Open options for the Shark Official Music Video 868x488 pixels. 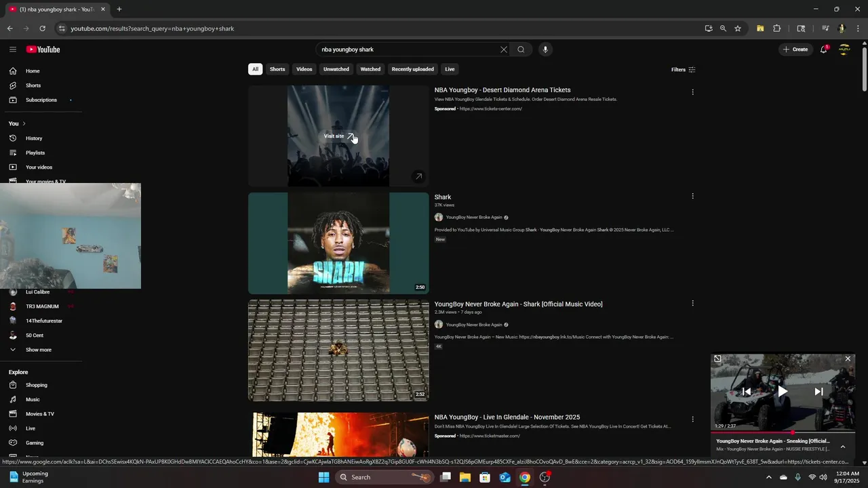(692, 304)
